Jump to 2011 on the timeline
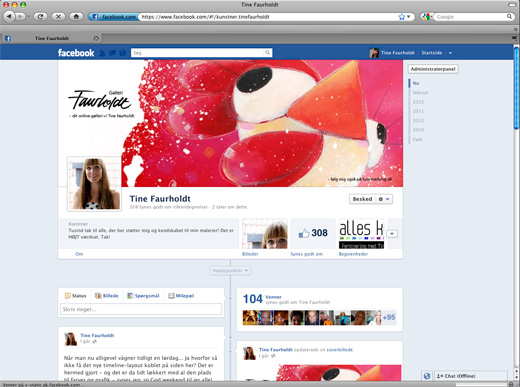This screenshot has height=387, width=520. click(x=418, y=111)
